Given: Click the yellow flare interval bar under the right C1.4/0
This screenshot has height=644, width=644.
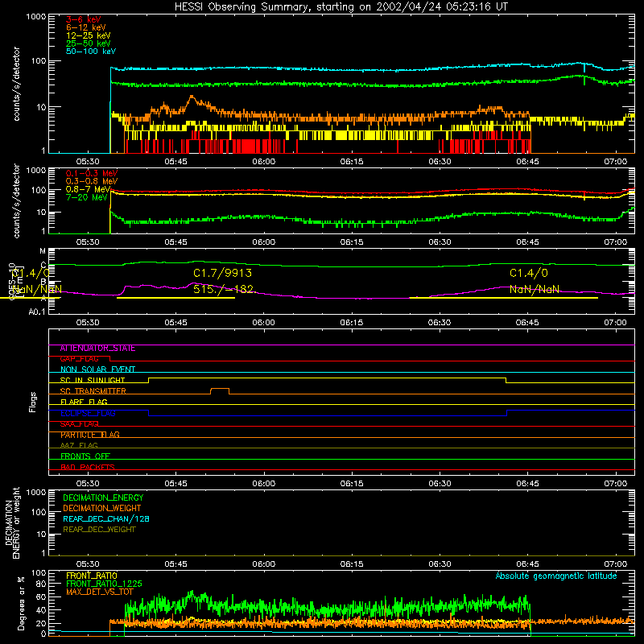Looking at the screenshot, I should coord(504,298).
